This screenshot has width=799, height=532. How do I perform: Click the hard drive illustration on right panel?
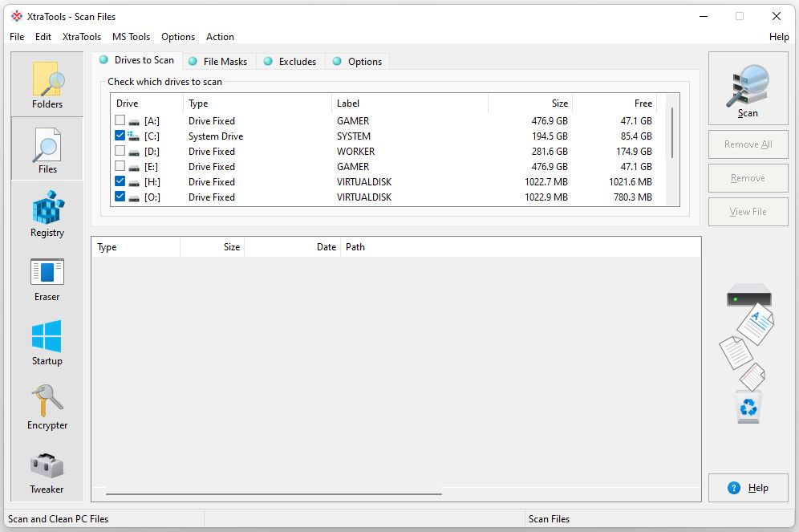tap(748, 295)
